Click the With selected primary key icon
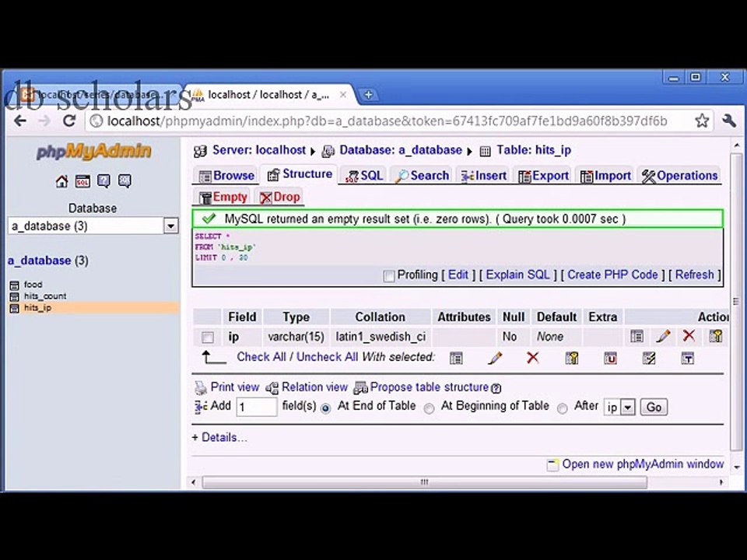747x560 pixels. [x=572, y=358]
